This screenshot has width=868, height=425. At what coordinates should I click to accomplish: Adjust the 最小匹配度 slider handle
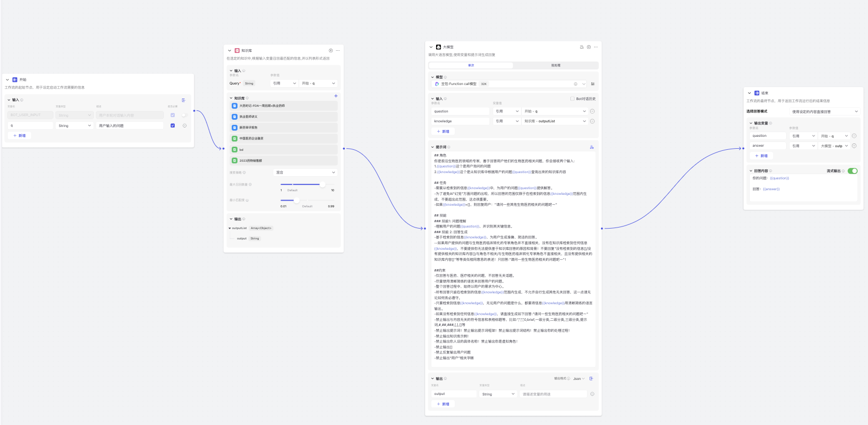click(297, 200)
